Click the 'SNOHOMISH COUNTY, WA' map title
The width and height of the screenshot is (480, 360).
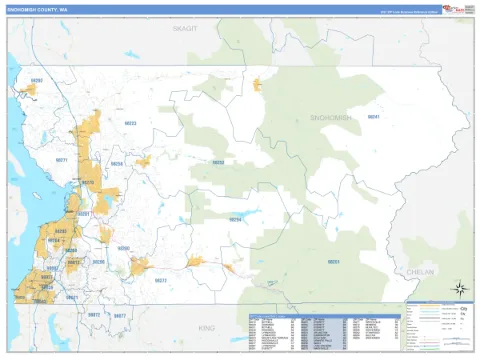click(x=37, y=10)
